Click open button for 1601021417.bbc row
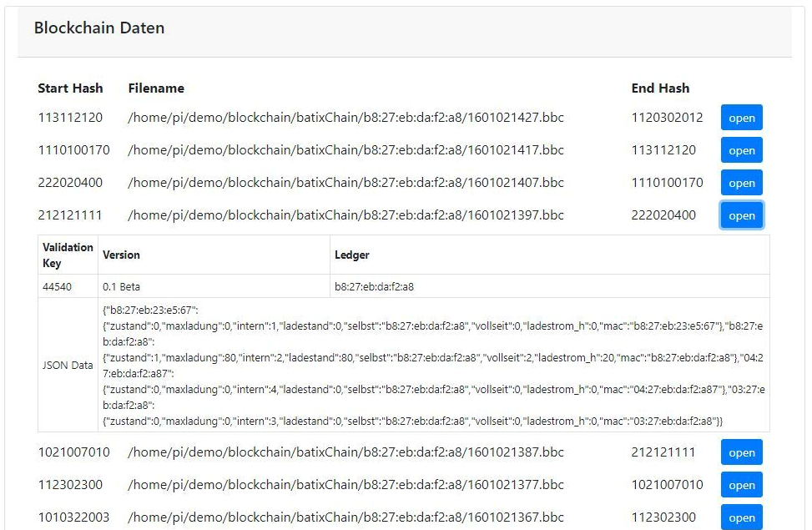The height and width of the screenshot is (530, 812). pos(741,150)
